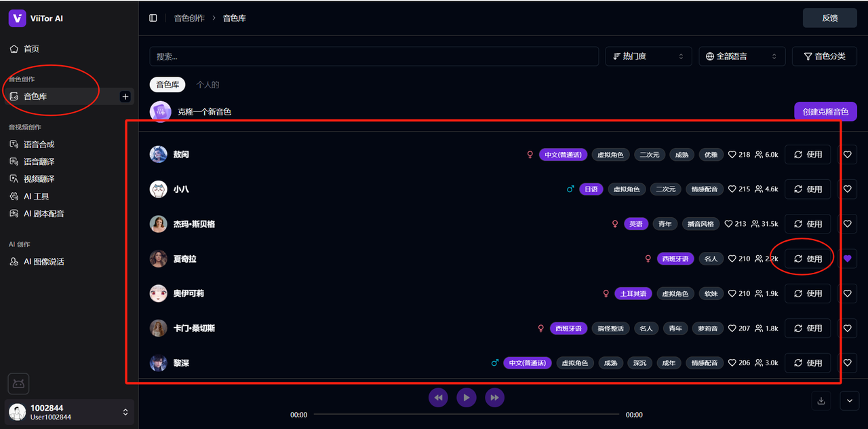
Task: Open the 全部语言 language dropdown
Action: pyautogui.click(x=741, y=56)
